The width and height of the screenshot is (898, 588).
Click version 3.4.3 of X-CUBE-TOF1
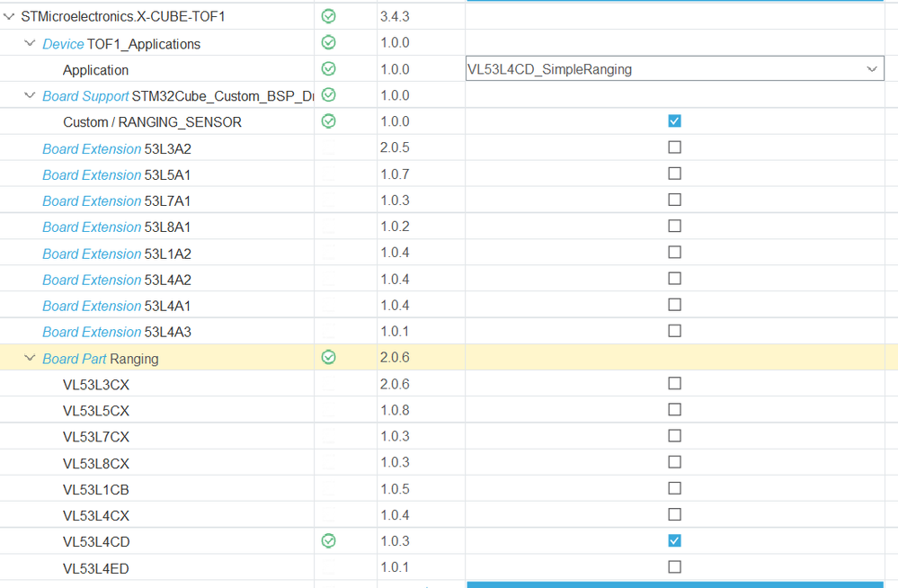coord(395,16)
